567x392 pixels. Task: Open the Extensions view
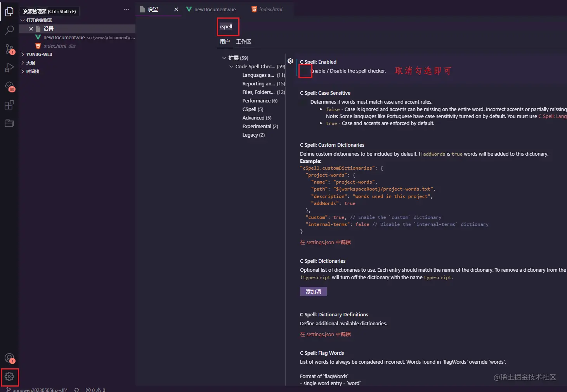(9, 105)
